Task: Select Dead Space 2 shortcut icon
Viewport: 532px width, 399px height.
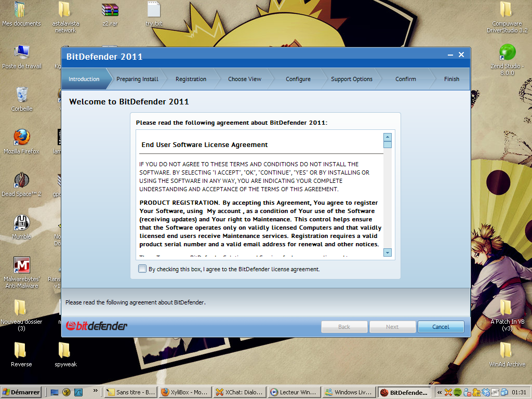Action: tap(21, 184)
